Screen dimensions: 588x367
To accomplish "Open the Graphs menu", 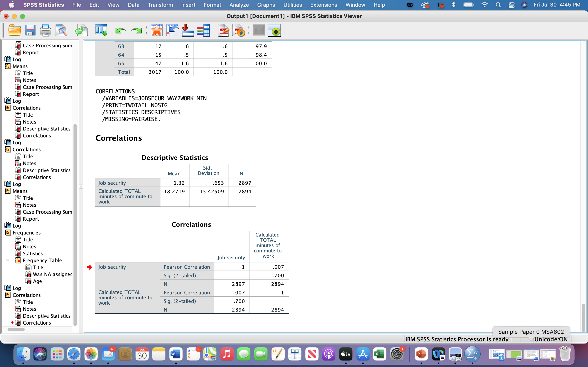I will [x=266, y=5].
